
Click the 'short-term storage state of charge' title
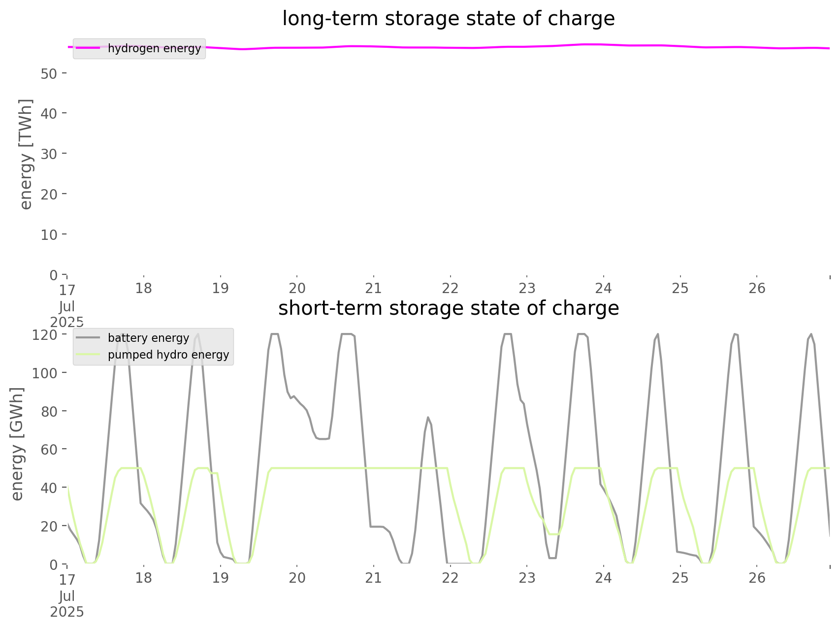[x=448, y=308]
